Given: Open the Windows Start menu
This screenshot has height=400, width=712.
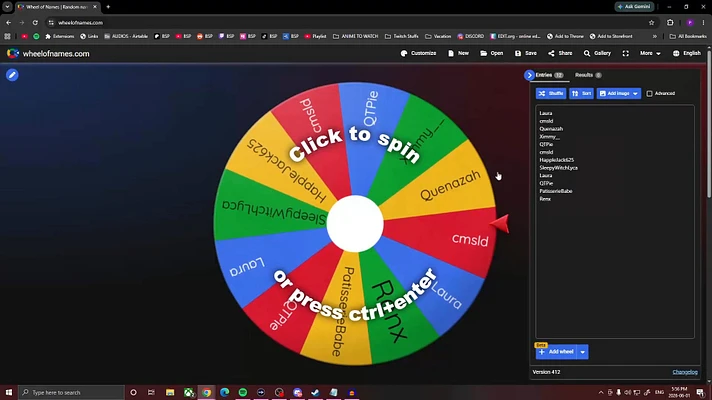Looking at the screenshot, I should pyautogui.click(x=9, y=392).
